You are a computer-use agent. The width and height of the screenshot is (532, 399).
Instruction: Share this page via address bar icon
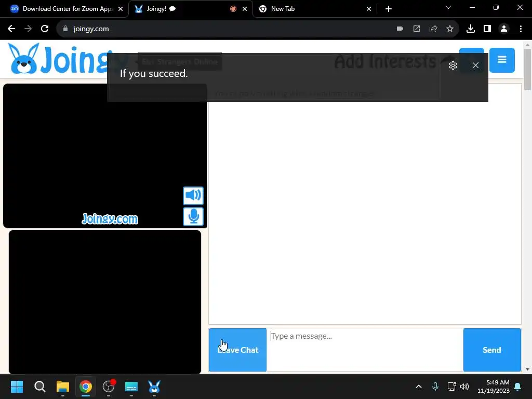433,29
